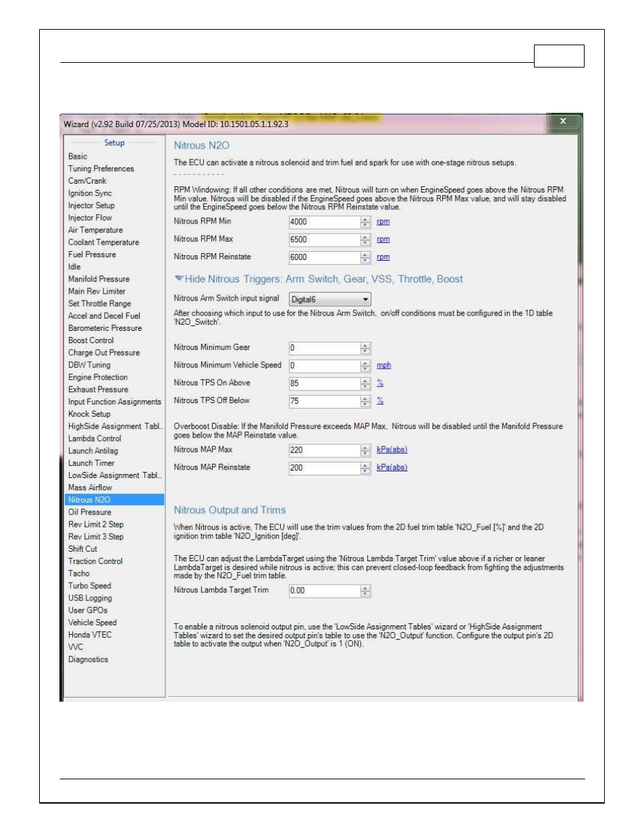Open the Idle setup page
The height and width of the screenshot is (834, 644).
[74, 267]
